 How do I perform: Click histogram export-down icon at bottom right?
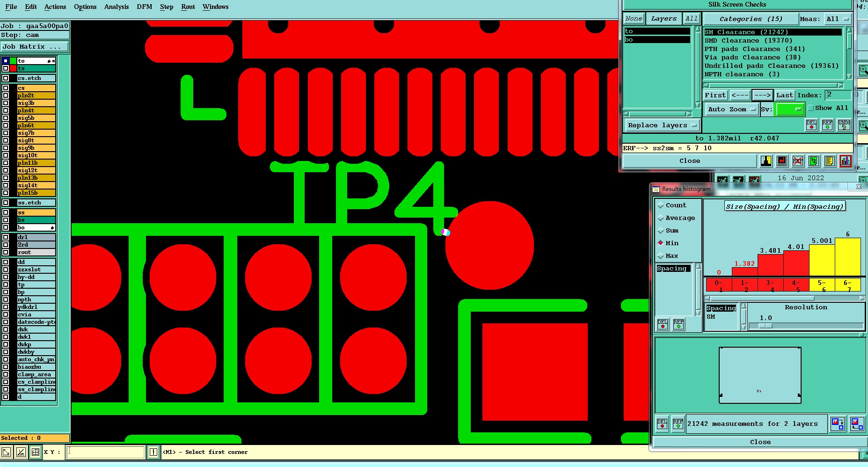click(838, 424)
